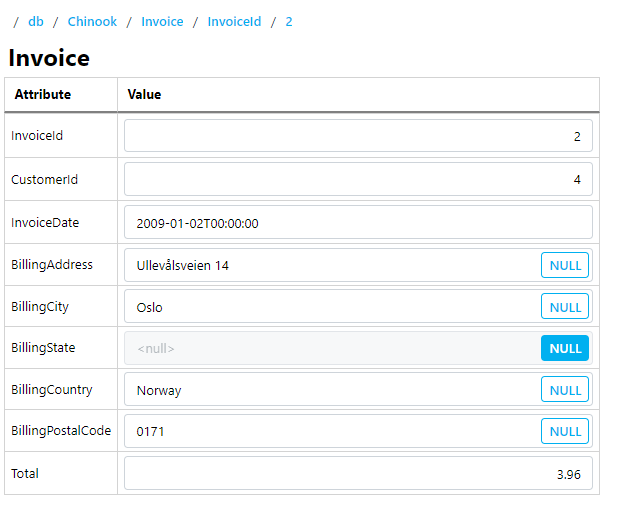Focus the BillingCity field containing Oslo
This screenshot has height=521, width=626.
pyautogui.click(x=333, y=307)
